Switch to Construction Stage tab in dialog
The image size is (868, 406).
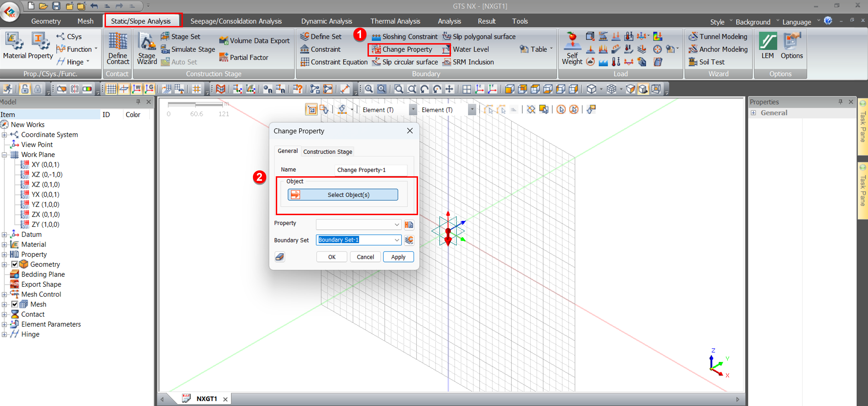tap(327, 152)
